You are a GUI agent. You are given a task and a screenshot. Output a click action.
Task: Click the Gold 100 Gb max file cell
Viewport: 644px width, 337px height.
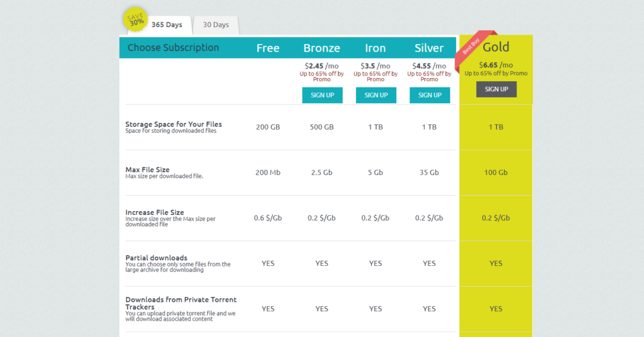[496, 173]
